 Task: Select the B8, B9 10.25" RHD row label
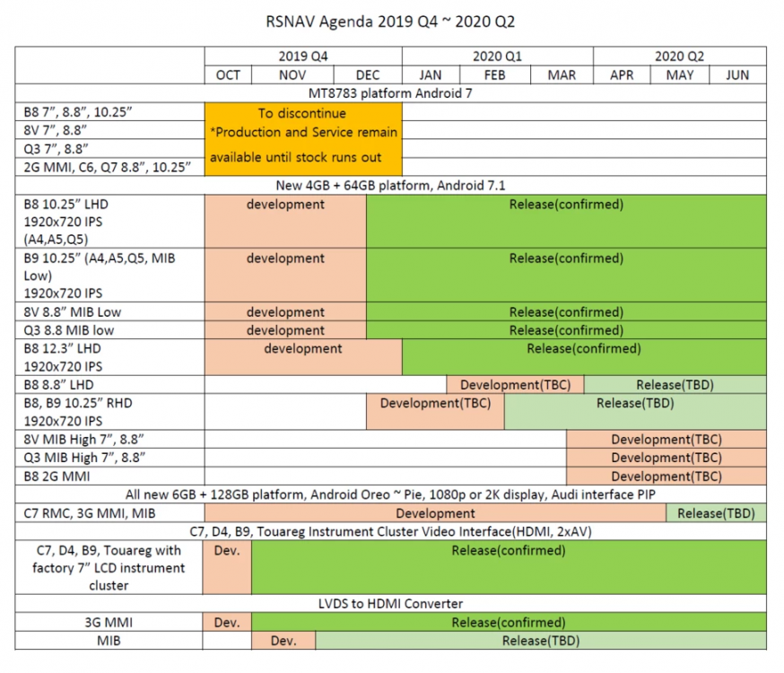pos(109,412)
